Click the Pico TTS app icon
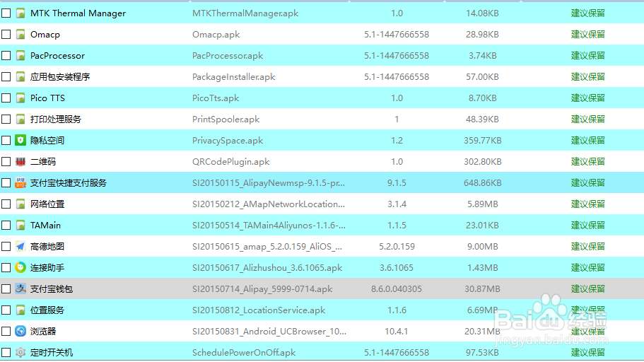Viewport: 644px width, 362px height. (x=21, y=98)
